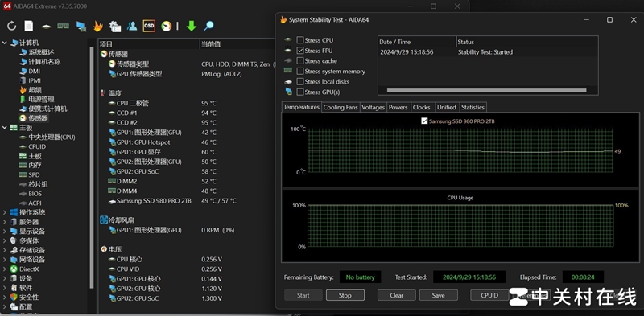Click the status log horizontal scrollbar
This screenshot has height=316, width=644.
point(487,90)
